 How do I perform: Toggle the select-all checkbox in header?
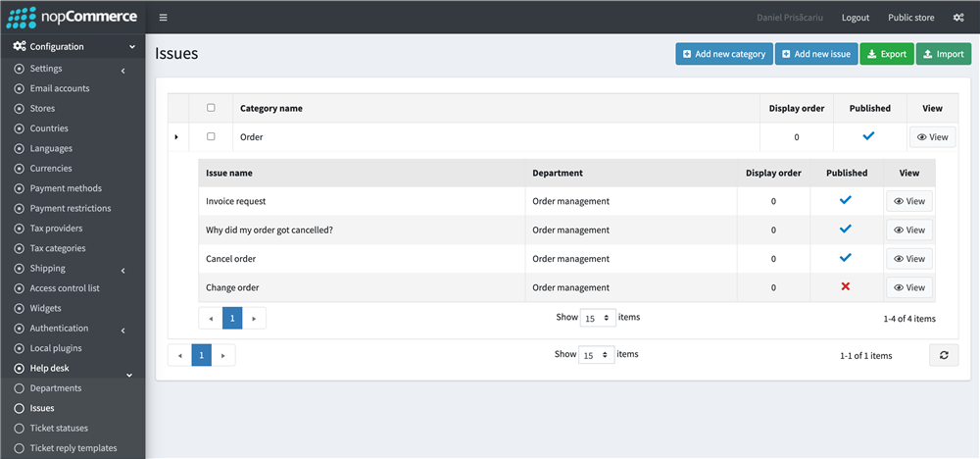211,108
